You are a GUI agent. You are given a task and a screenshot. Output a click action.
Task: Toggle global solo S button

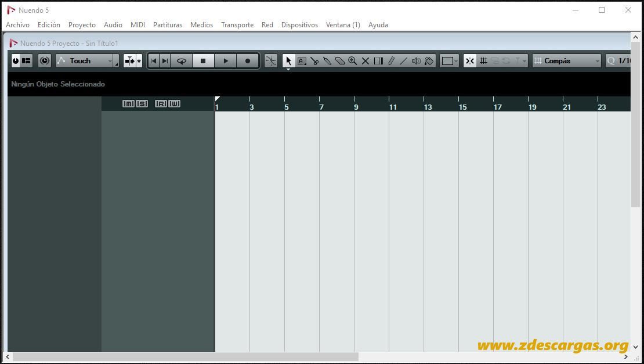tap(142, 103)
